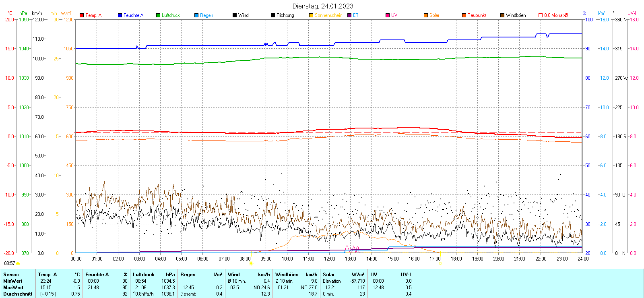
Task: Click the purple ET legend square
Action: coord(349,15)
